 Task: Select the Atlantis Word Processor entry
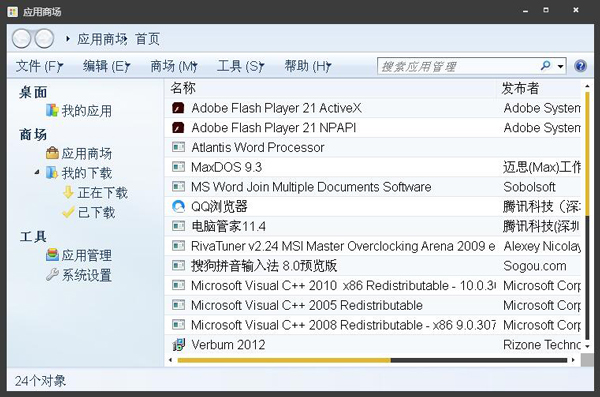[x=373, y=147]
